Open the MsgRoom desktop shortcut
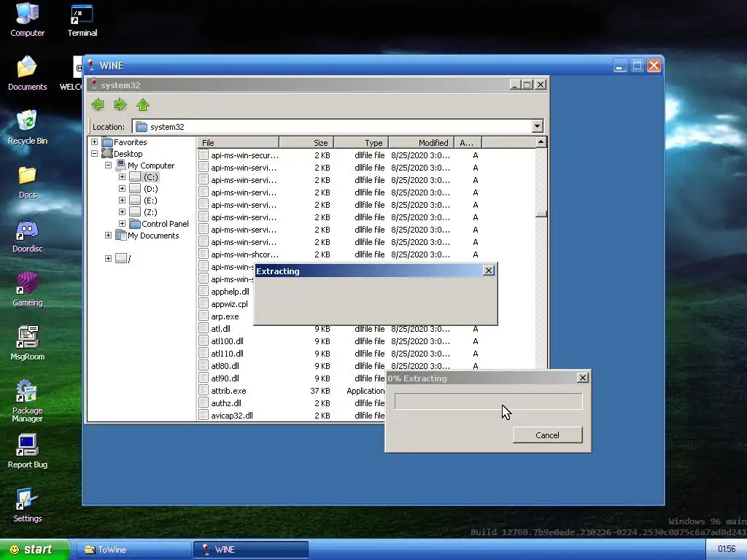Screen dimensions: 747x560 27,343
